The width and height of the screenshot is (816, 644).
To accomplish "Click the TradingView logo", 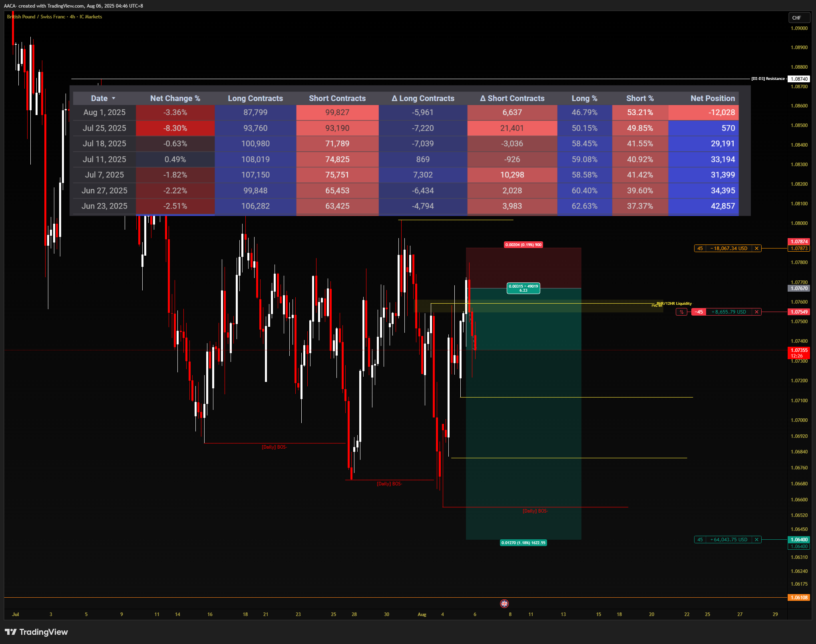I will (x=36, y=632).
